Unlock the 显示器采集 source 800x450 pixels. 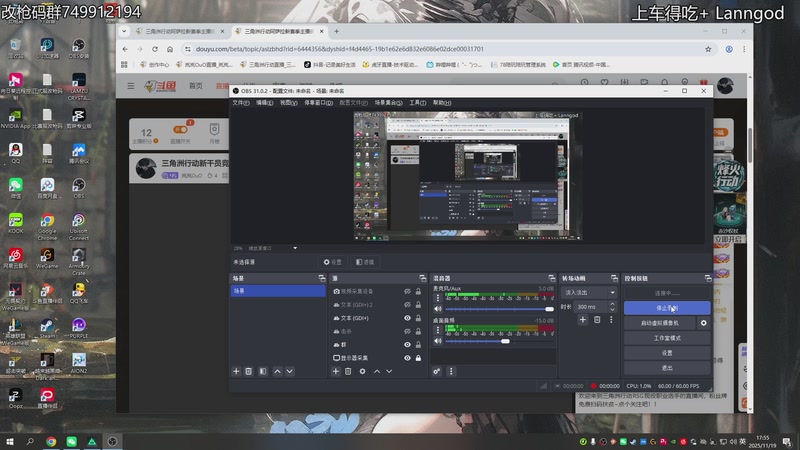point(418,358)
